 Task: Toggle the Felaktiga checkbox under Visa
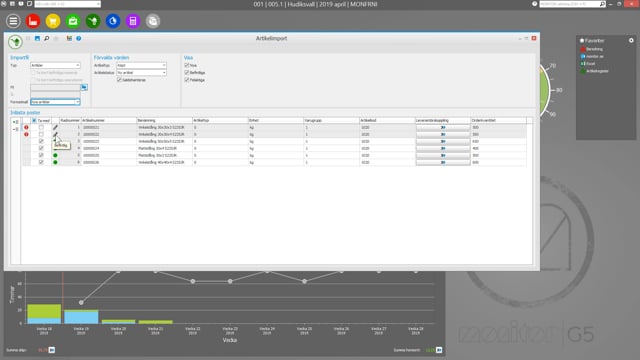click(x=187, y=80)
